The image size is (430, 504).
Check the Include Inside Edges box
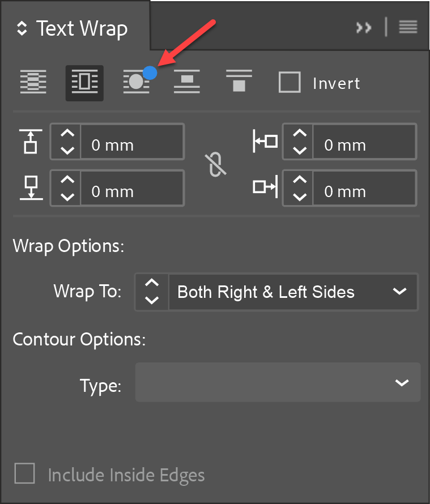pos(25,473)
